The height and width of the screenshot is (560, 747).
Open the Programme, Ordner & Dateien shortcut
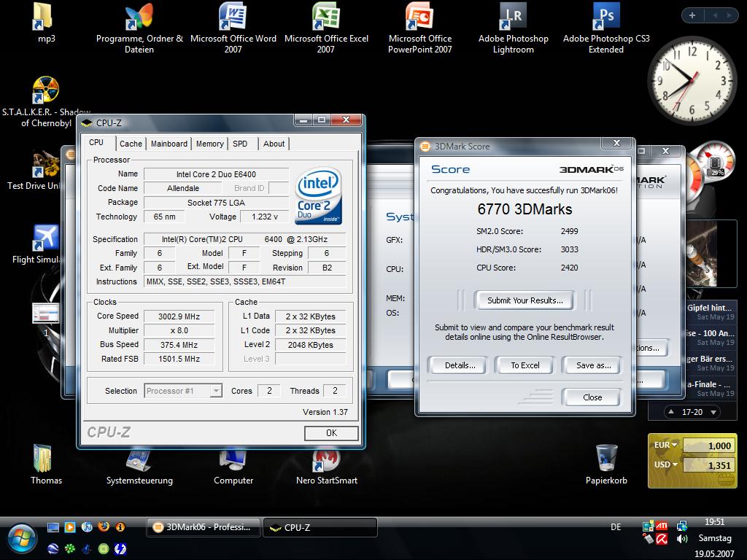pyautogui.click(x=139, y=28)
